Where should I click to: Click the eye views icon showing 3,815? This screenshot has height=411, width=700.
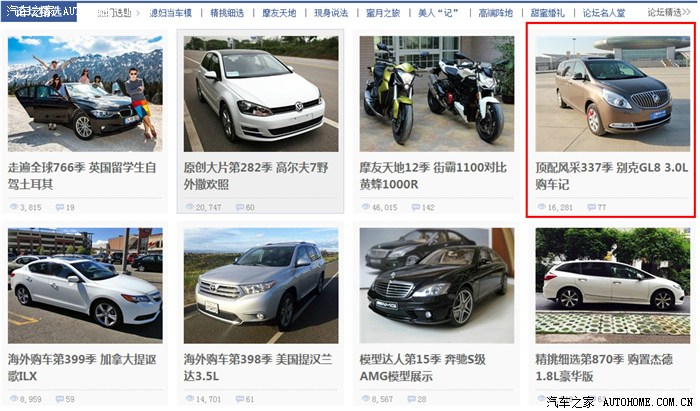point(14,207)
